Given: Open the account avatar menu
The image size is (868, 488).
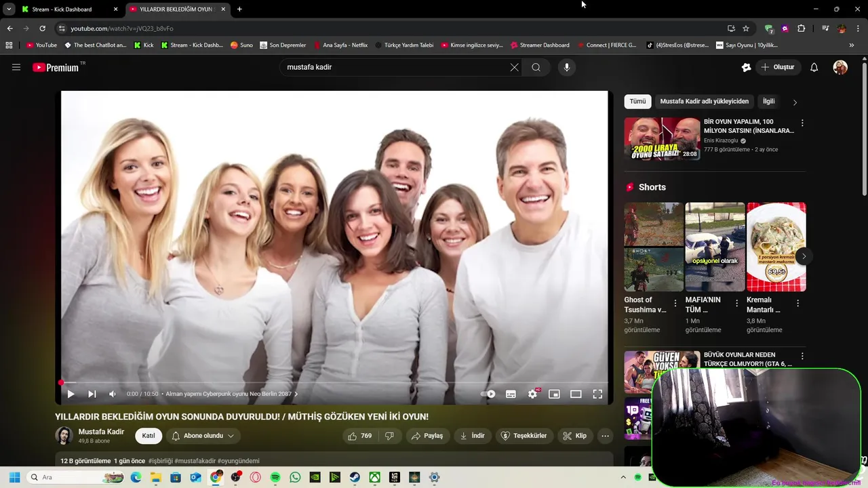Looking at the screenshot, I should tap(840, 67).
